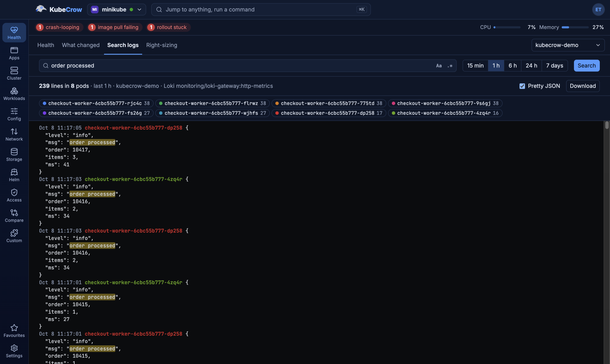Image resolution: width=610 pixels, height=364 pixels.
Task: Switch to the Right-sizing tab
Action: pos(162,45)
